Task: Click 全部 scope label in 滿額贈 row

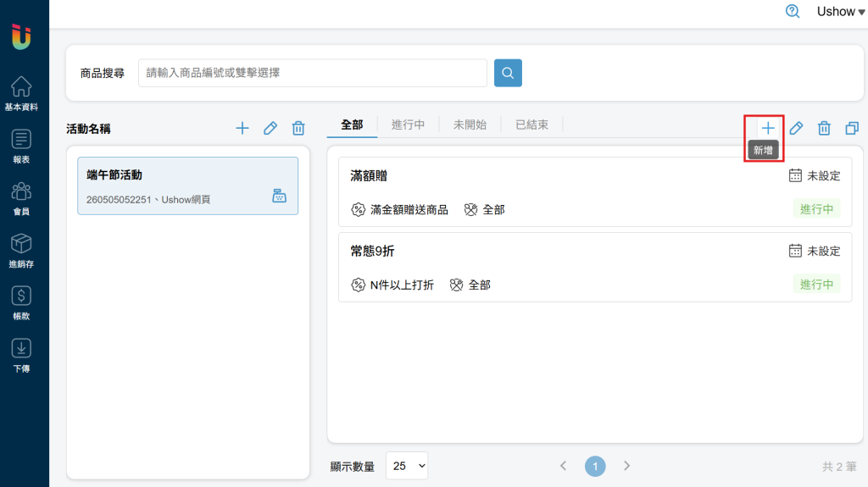Action: click(x=494, y=210)
